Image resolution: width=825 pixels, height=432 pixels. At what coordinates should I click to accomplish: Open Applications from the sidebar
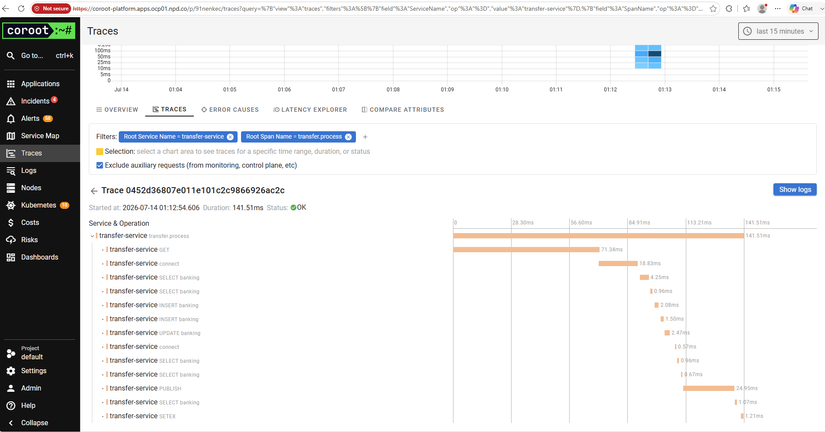click(40, 84)
